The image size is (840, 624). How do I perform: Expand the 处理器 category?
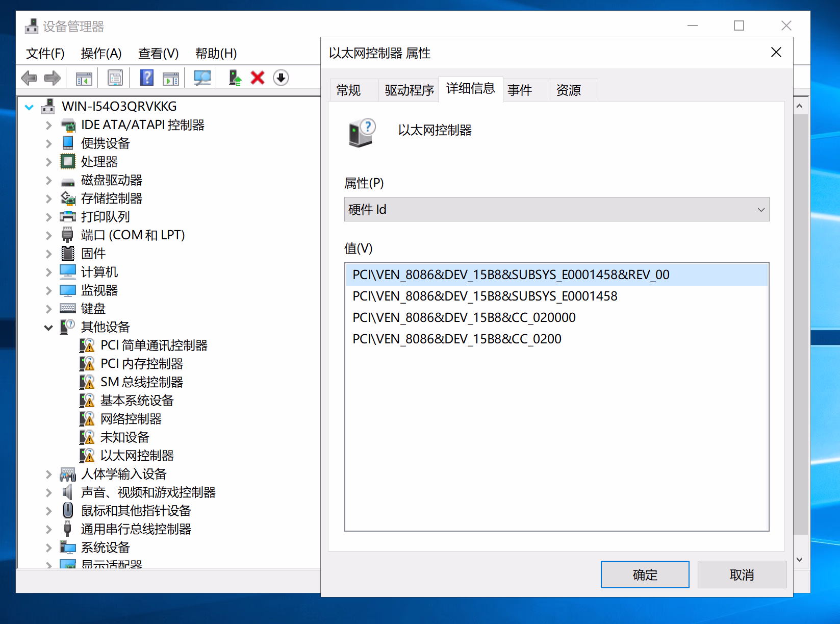pos(48,162)
